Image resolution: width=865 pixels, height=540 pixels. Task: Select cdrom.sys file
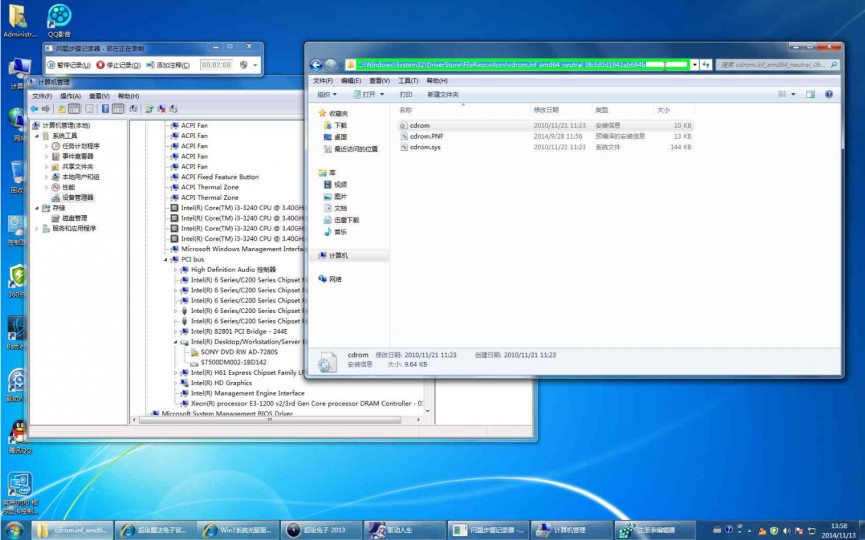pyautogui.click(x=425, y=147)
